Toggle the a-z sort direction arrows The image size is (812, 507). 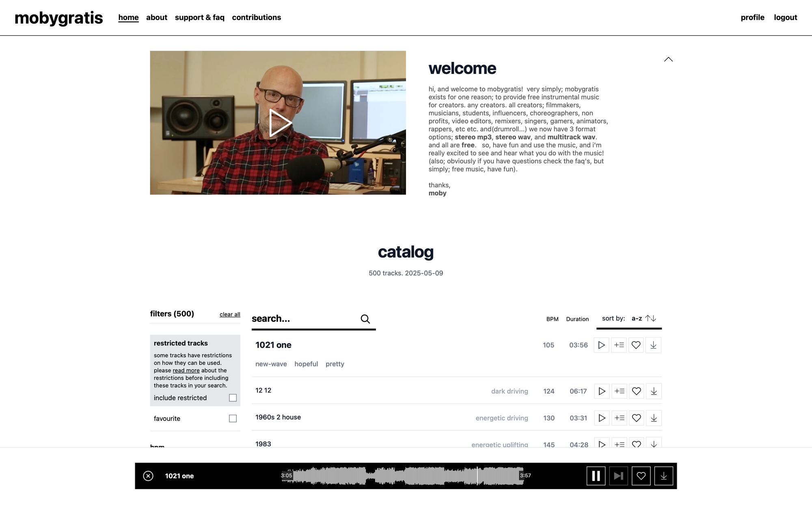pos(651,318)
